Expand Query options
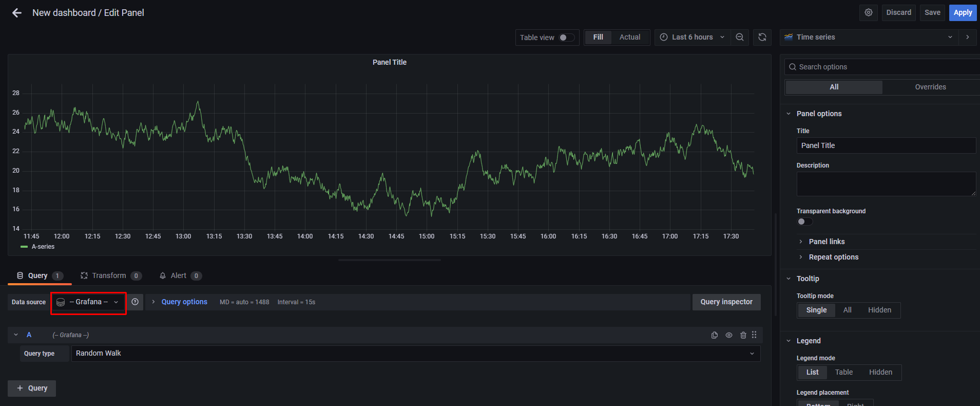Image resolution: width=980 pixels, height=406 pixels. (184, 302)
